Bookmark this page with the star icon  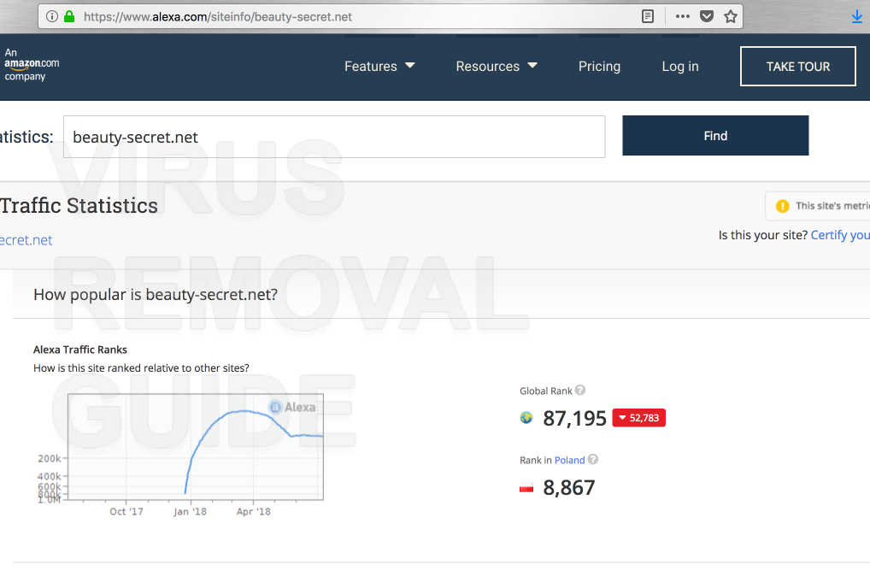click(x=730, y=16)
